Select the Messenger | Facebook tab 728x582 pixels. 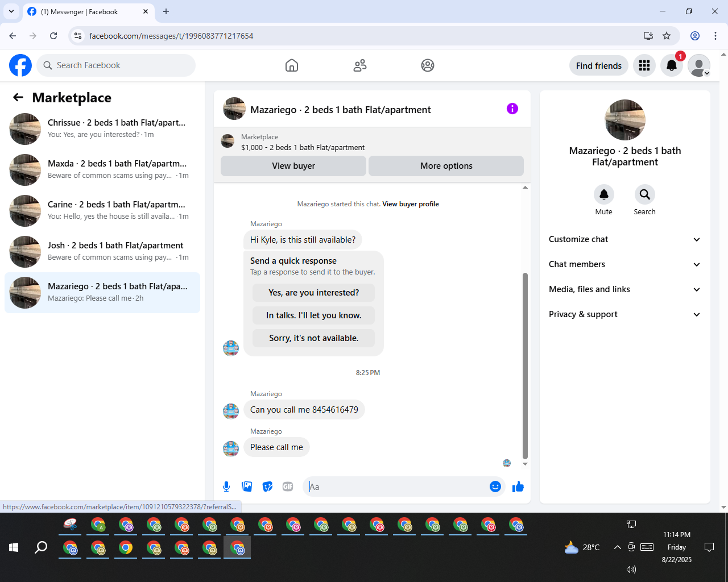tap(88, 11)
